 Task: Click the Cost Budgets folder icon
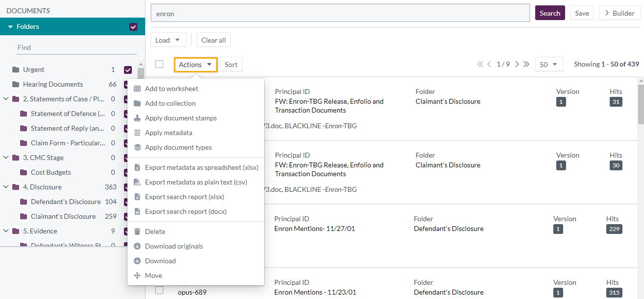(x=24, y=172)
